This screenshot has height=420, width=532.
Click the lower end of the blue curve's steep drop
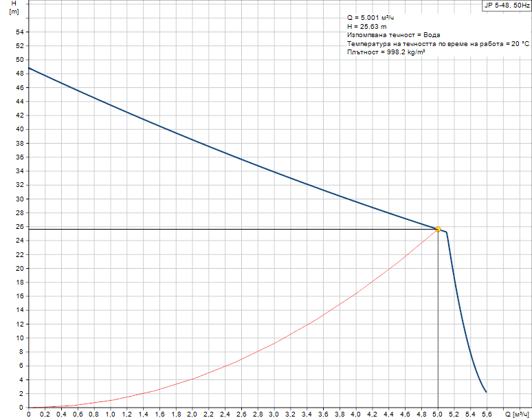click(x=486, y=392)
